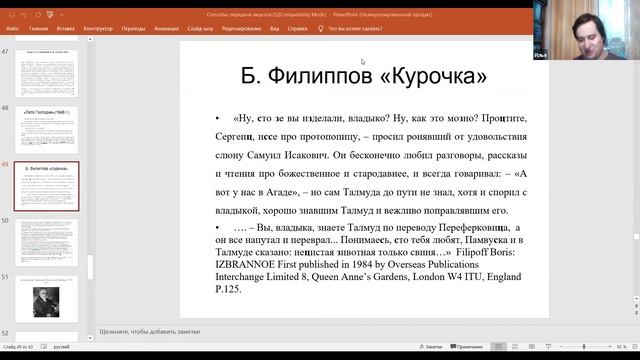Click the thumbnail pane scroll-up arrow
Image resolution: width=640 pixels, height=360 pixels.
click(90, 39)
